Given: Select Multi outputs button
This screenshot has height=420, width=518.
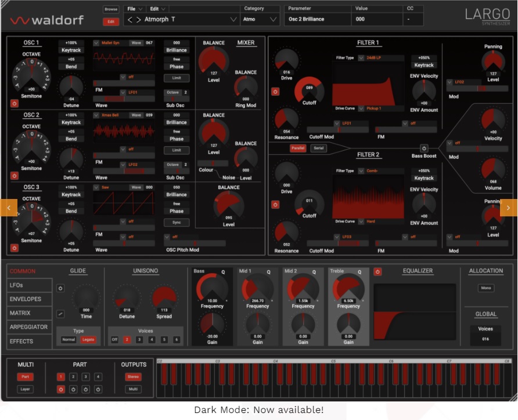Looking at the screenshot, I should point(133,389).
